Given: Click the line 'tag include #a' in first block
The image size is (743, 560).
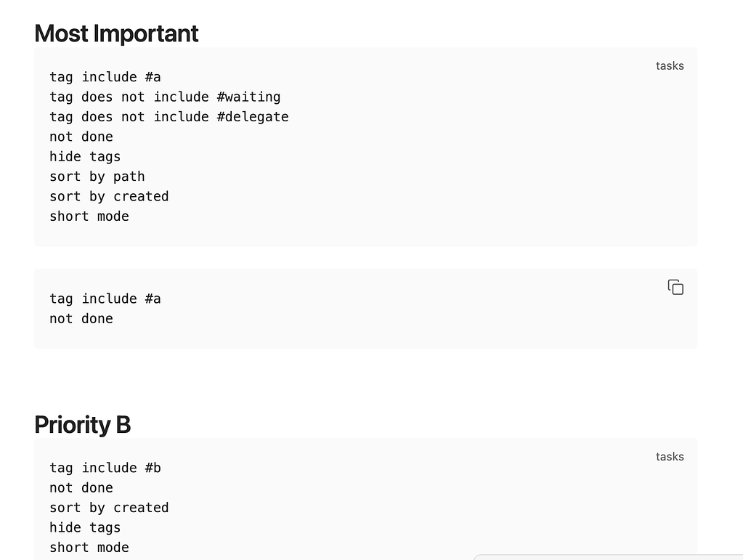Looking at the screenshot, I should click(105, 76).
